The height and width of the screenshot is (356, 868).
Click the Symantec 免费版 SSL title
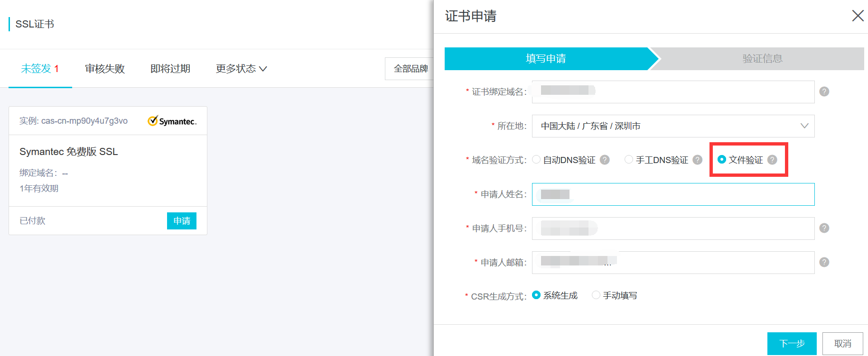(69, 152)
